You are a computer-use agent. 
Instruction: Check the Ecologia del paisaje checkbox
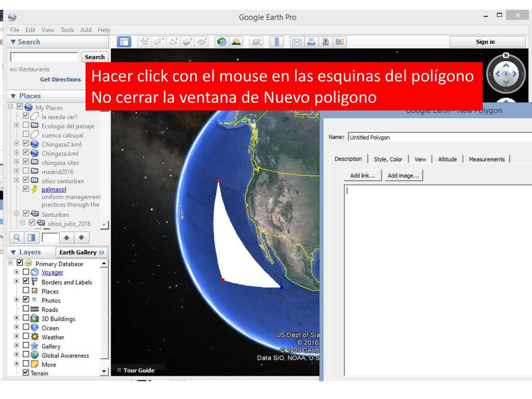[x=26, y=125]
